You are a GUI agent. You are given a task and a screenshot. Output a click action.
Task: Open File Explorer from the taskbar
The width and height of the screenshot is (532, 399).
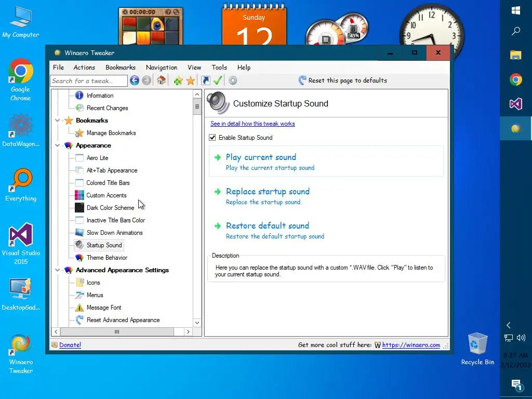[x=516, y=55]
